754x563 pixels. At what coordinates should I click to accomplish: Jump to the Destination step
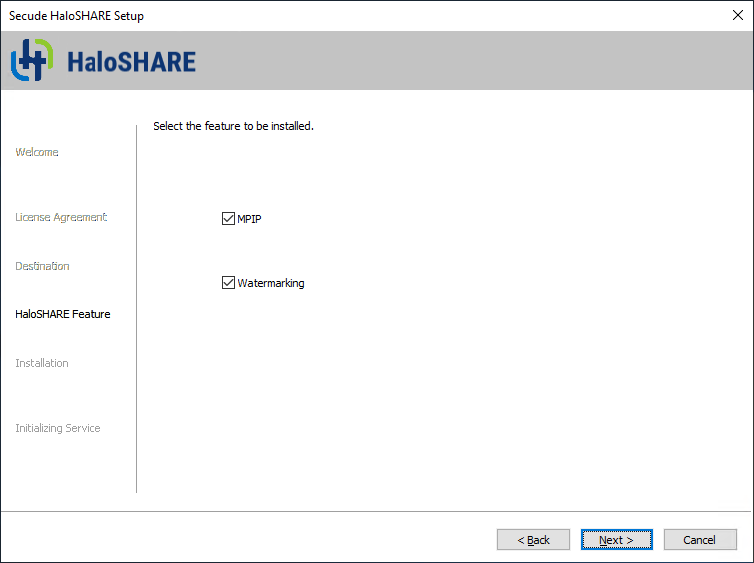(42, 266)
